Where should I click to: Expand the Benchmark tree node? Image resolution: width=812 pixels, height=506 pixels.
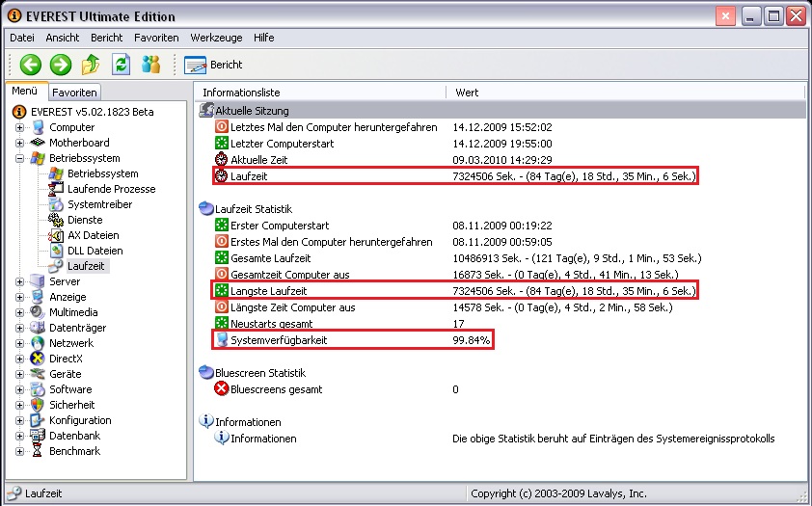[x=19, y=451]
